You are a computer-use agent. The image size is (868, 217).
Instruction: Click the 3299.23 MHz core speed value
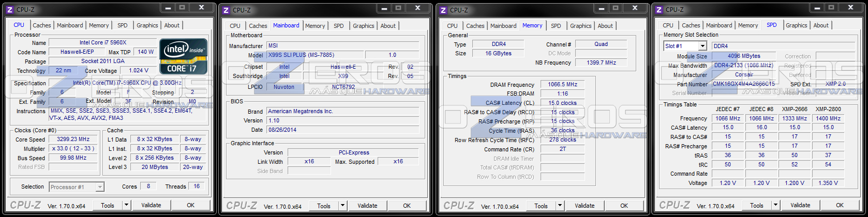(x=73, y=139)
